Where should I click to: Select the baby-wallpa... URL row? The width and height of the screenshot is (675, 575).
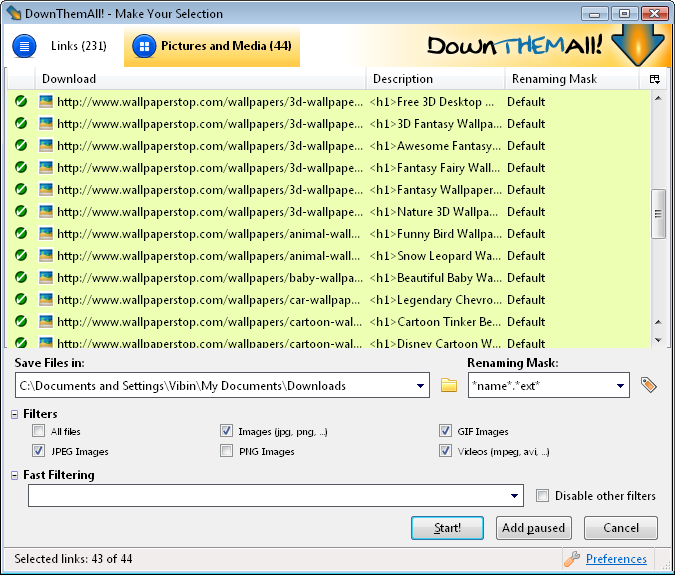tap(210, 278)
